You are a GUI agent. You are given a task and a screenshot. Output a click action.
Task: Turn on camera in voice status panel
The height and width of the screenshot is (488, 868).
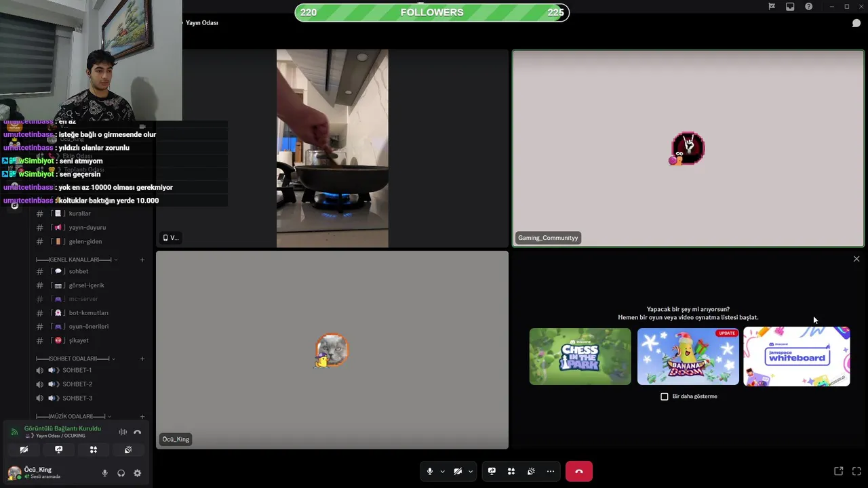(x=24, y=449)
